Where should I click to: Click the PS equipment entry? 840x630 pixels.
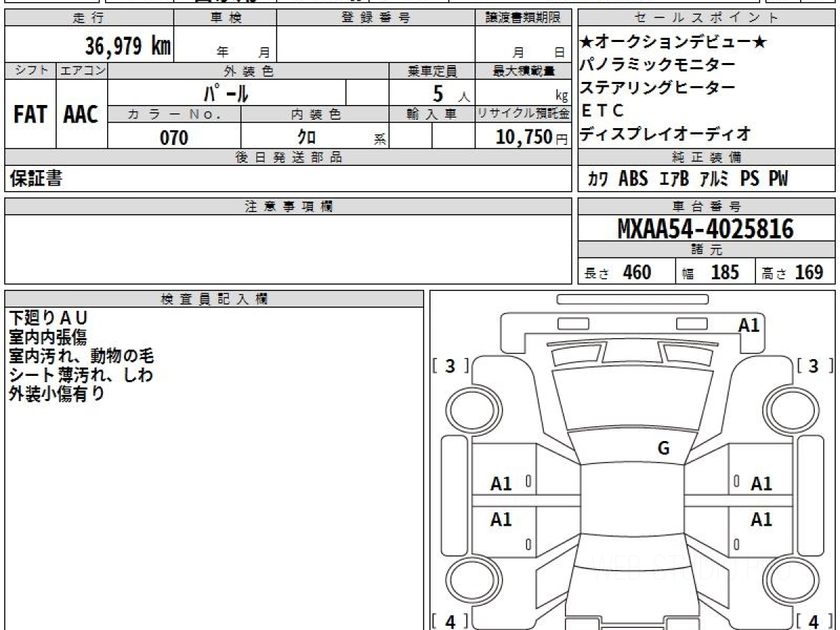point(750,178)
